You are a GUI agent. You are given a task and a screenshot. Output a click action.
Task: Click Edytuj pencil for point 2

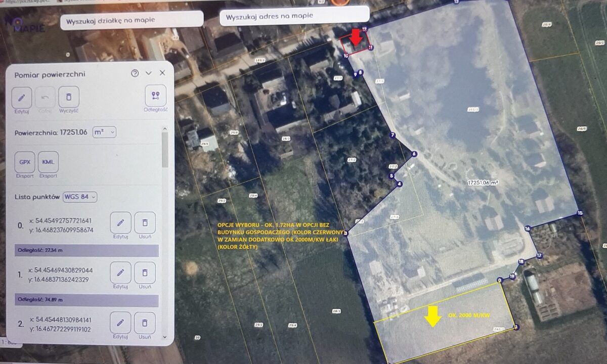120,323
